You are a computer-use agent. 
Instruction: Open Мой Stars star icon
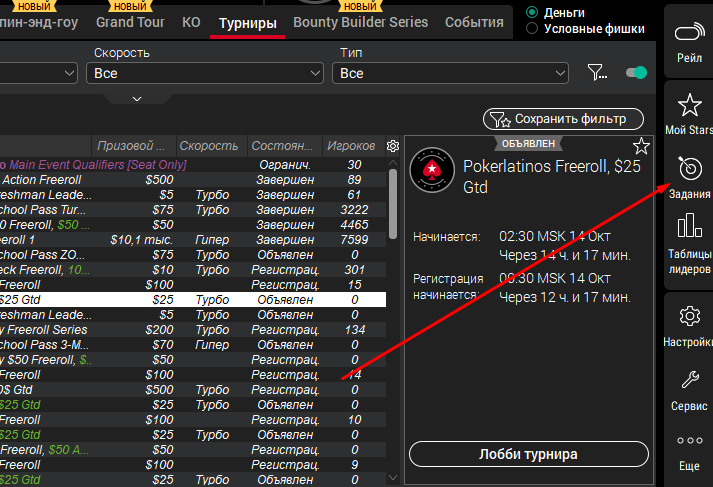[x=688, y=106]
